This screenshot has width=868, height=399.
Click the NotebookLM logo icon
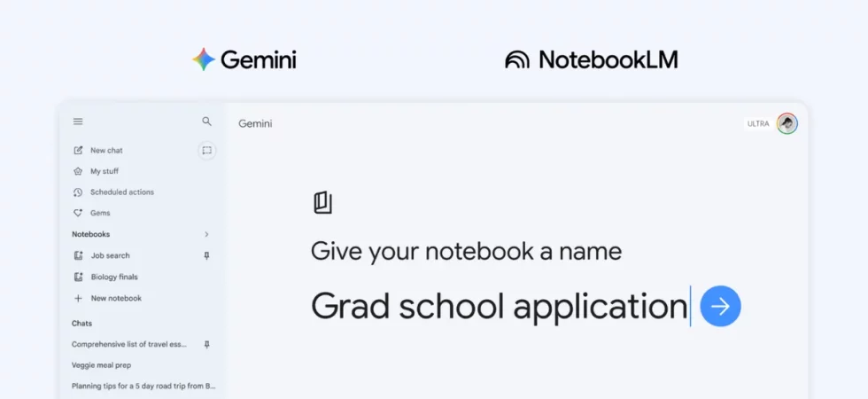tap(517, 59)
